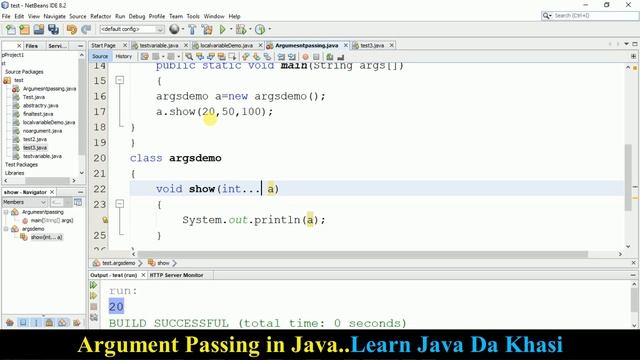The image size is (640, 360).
Task: Click the search magnifier icon in the search box
Action: coord(546,16)
